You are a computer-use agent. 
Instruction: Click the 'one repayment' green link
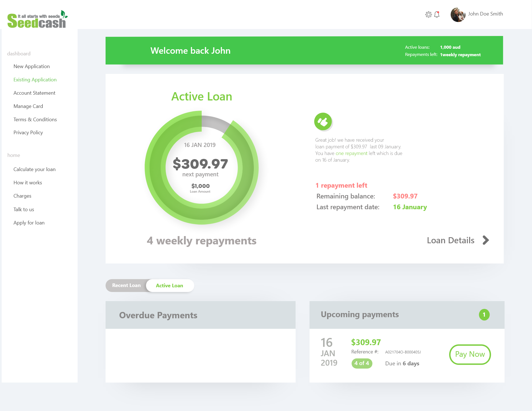tap(351, 153)
